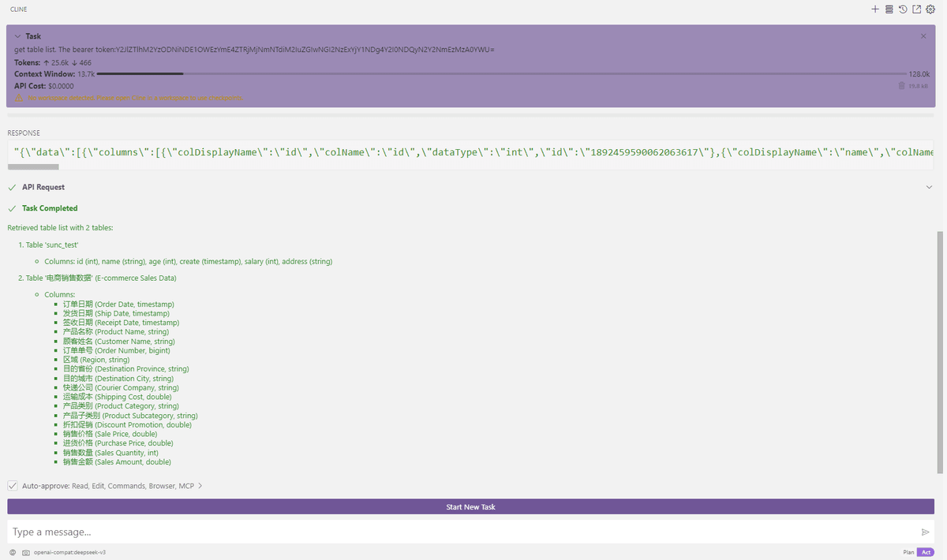Image resolution: width=947 pixels, height=560 pixels.
Task: Pop Cline out into an editor tab
Action: coord(916,9)
